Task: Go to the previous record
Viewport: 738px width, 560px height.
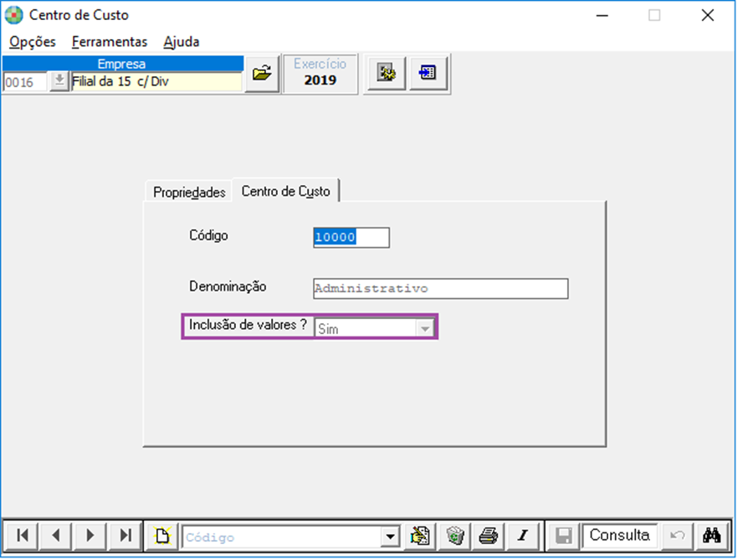Action: [x=57, y=536]
